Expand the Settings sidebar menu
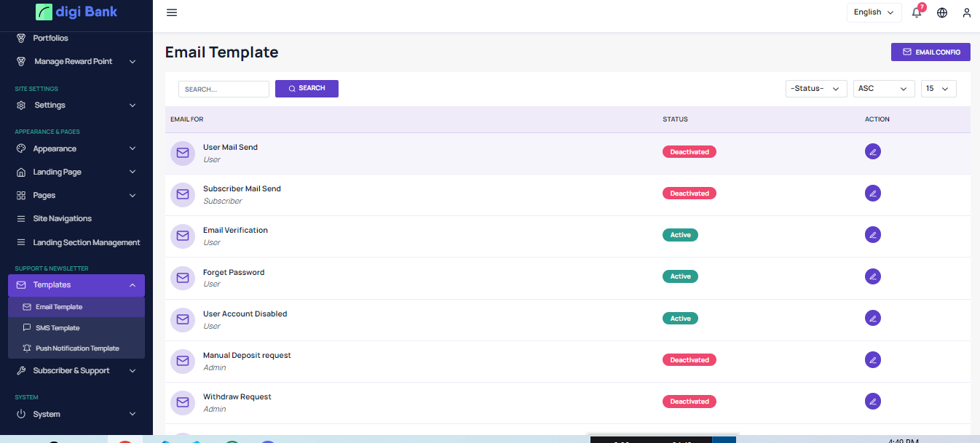 (x=76, y=105)
